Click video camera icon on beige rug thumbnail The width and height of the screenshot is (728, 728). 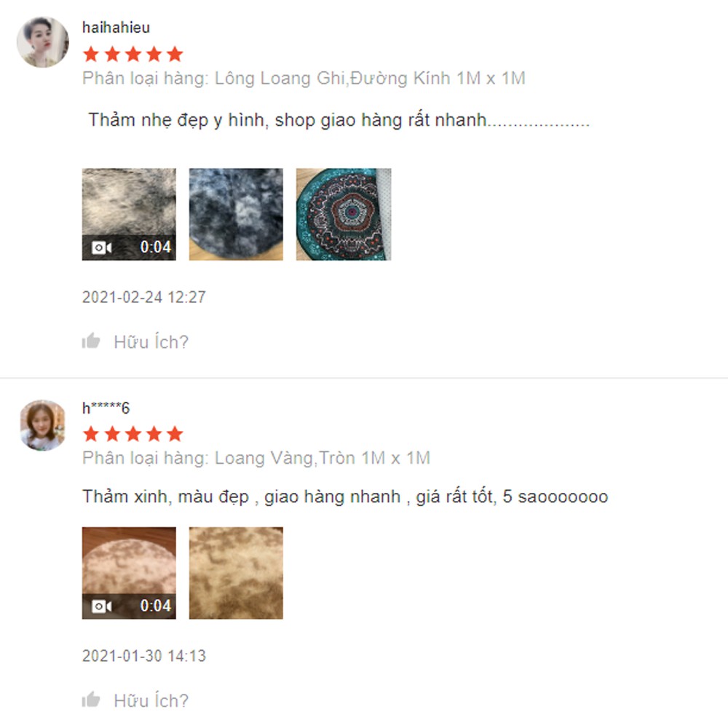[102, 606]
